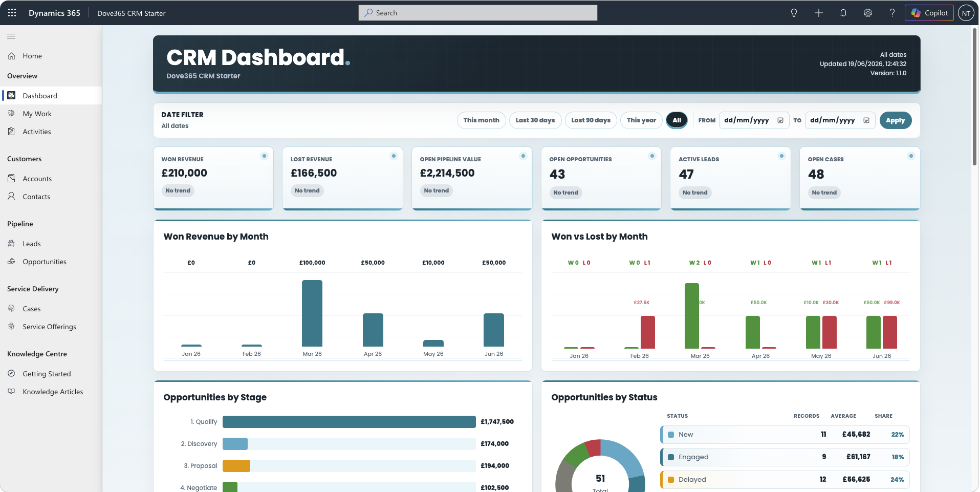The height and width of the screenshot is (492, 980).
Task: Open notifications with the bell icon
Action: [843, 13]
